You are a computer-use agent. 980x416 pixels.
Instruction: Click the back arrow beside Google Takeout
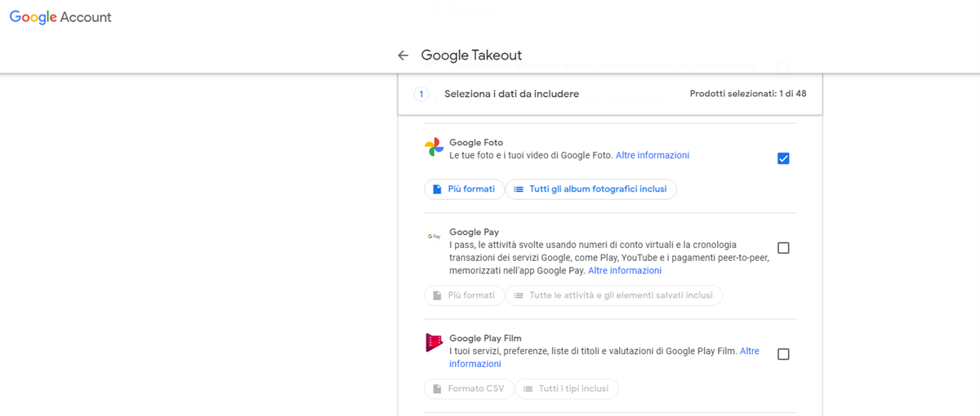403,55
